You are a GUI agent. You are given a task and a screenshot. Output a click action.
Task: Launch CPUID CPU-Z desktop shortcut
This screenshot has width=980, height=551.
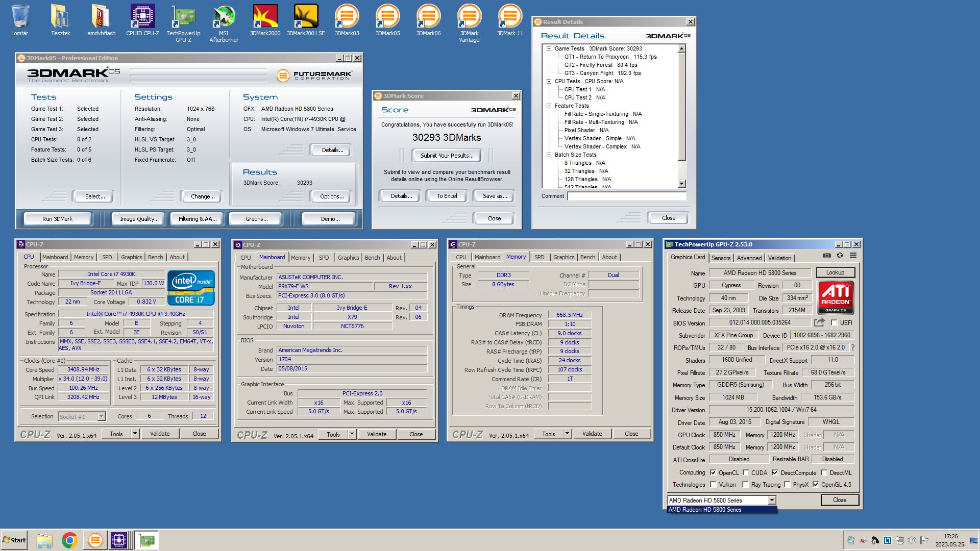pos(142,20)
